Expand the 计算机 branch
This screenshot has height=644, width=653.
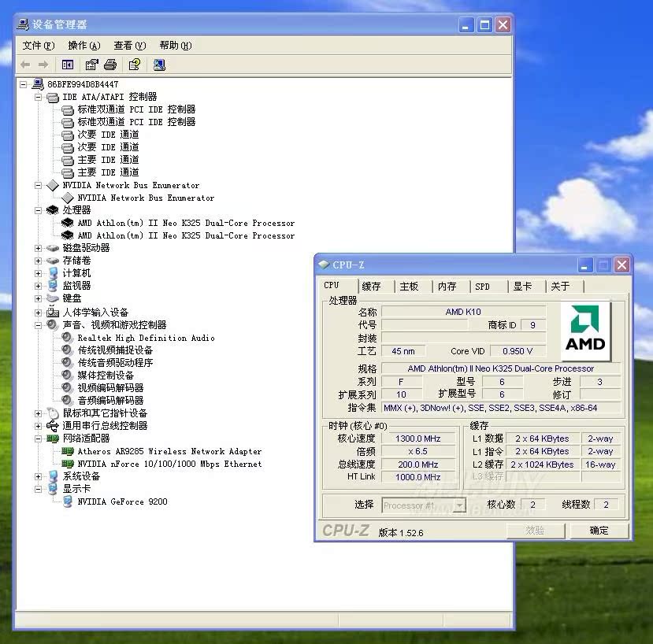pos(39,273)
